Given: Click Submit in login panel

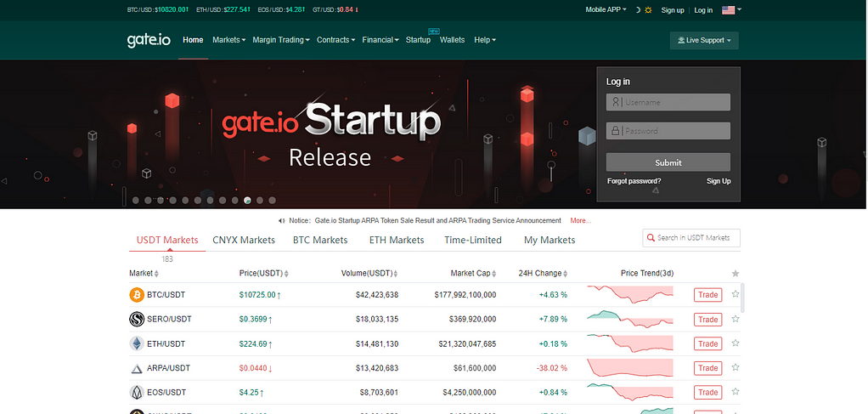Looking at the screenshot, I should [668, 162].
